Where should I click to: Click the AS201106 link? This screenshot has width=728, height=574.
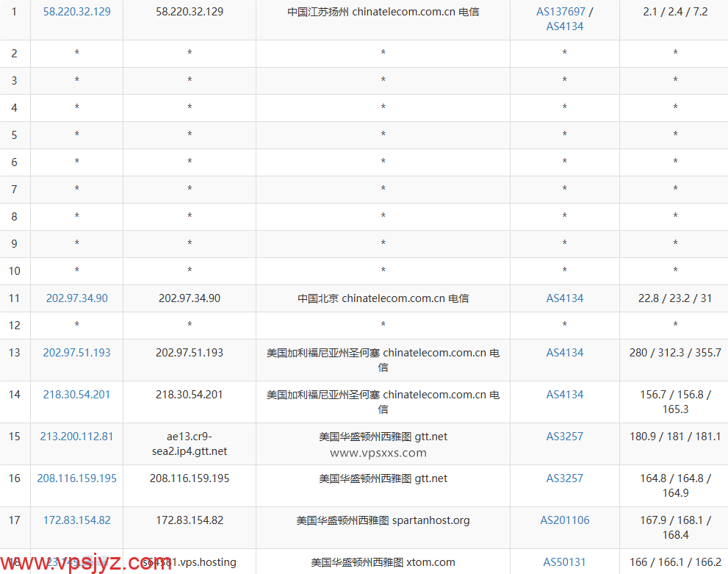tap(565, 520)
